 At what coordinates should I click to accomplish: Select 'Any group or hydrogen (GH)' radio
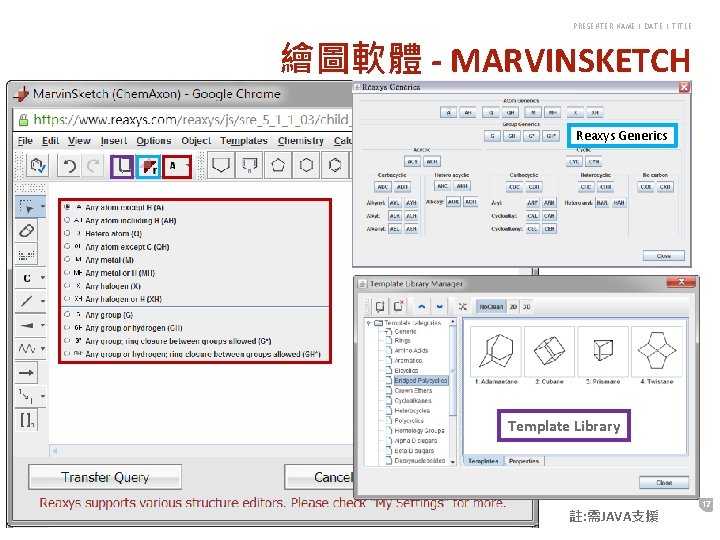click(68, 328)
